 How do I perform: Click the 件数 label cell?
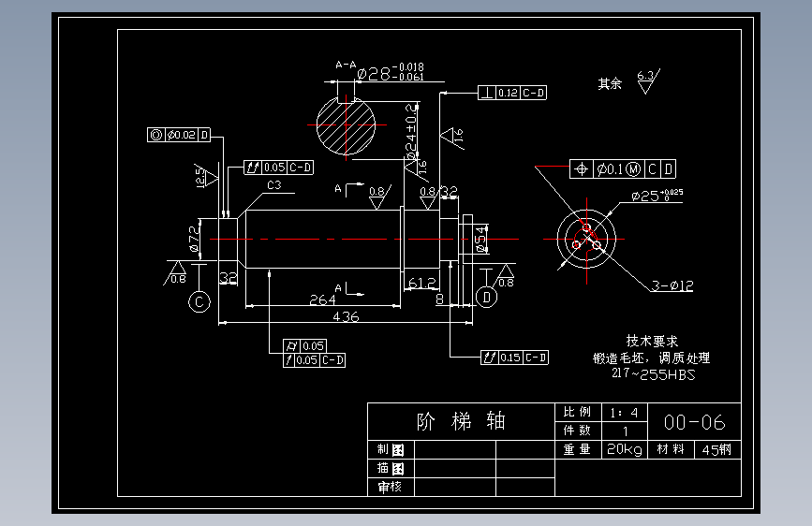tap(578, 431)
